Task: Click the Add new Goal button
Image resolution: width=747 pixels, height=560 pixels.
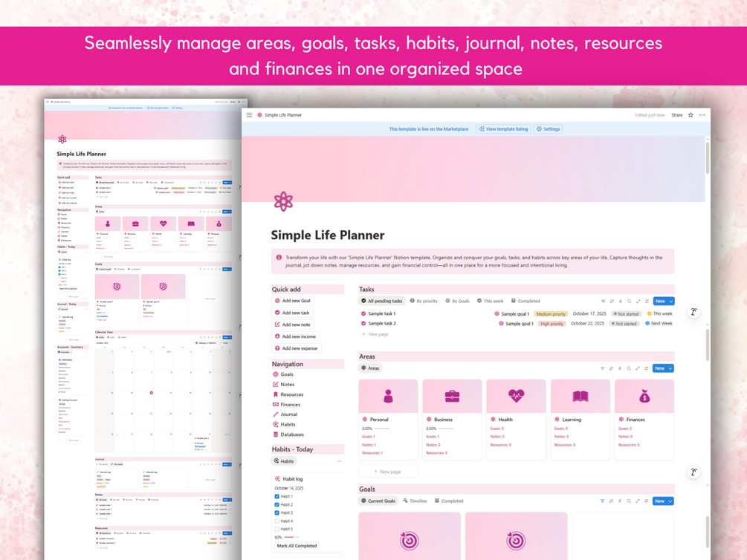Action: click(293, 301)
